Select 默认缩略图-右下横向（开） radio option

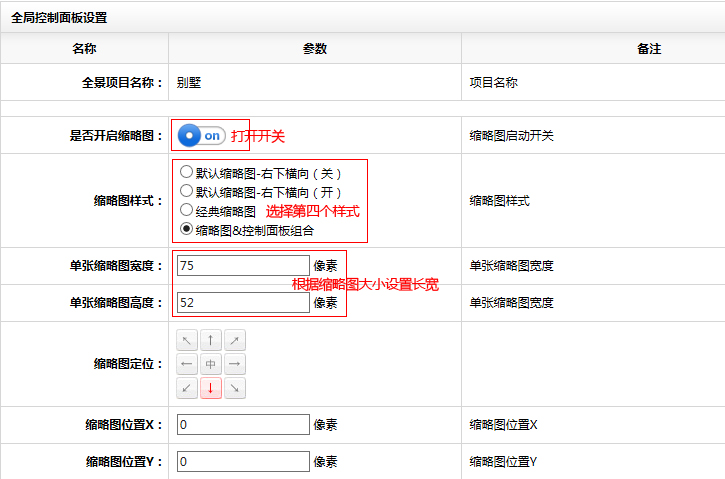[186, 190]
